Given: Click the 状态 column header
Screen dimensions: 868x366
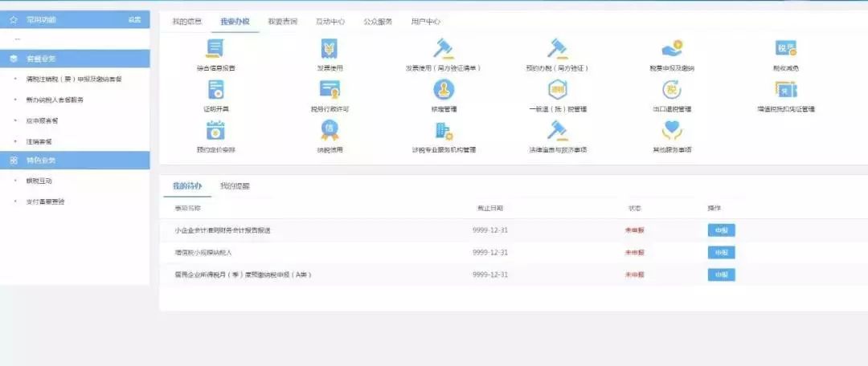Looking at the screenshot, I should tap(634, 209).
